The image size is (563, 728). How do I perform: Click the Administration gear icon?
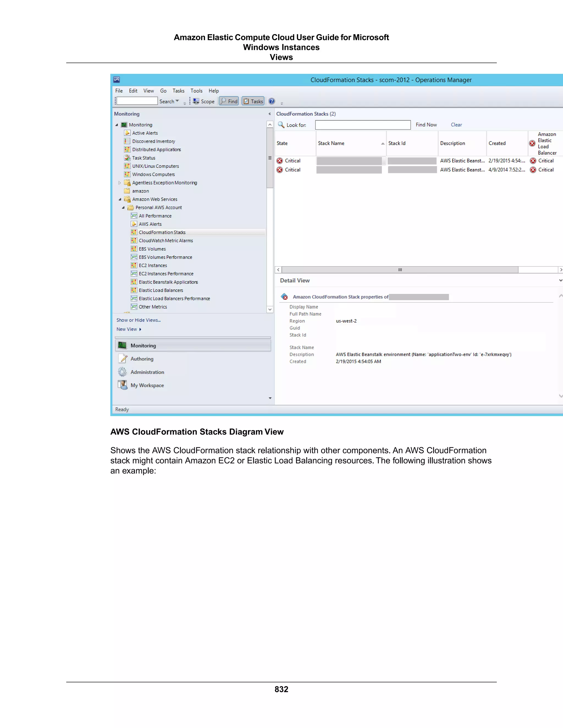click(123, 372)
